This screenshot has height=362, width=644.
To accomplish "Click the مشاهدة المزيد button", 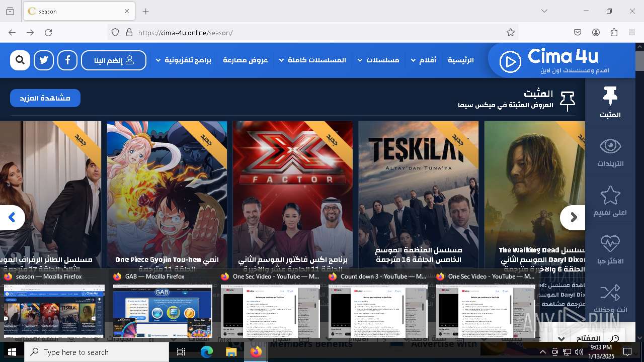I will [x=45, y=98].
